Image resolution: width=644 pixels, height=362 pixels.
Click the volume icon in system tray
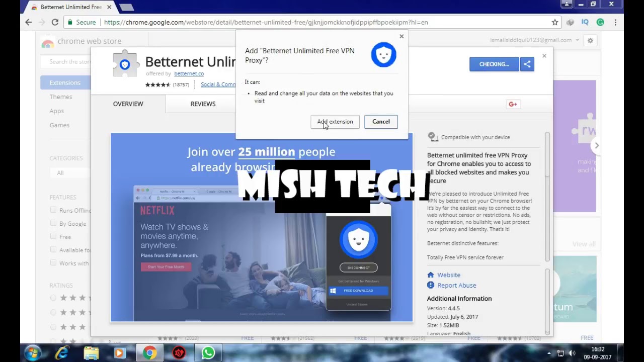(x=572, y=353)
